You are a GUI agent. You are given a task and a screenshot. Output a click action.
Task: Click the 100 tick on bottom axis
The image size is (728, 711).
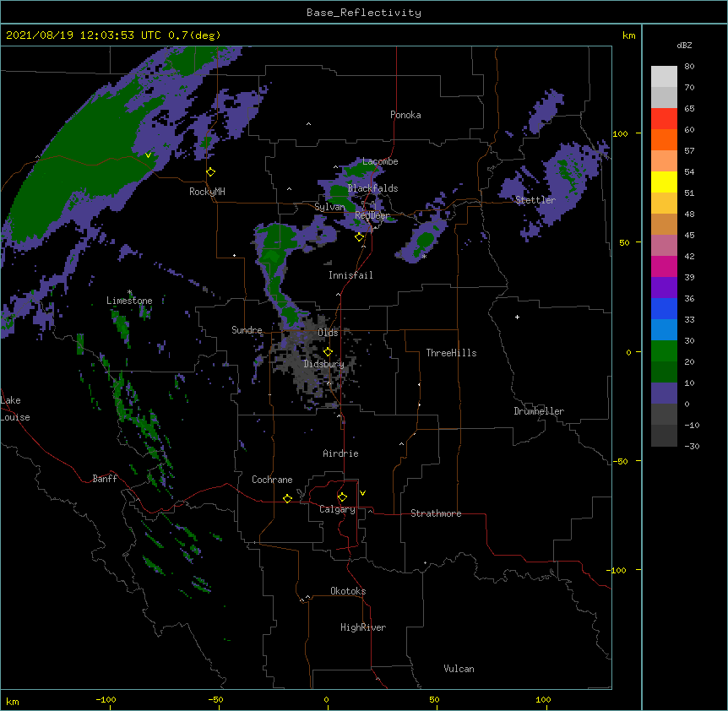543,699
